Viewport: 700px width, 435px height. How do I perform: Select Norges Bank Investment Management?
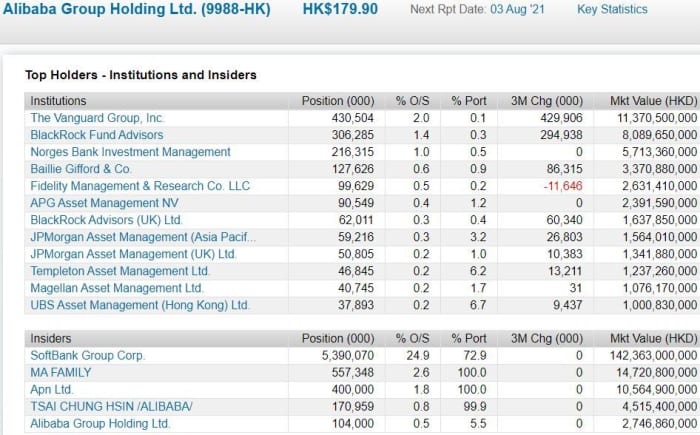(130, 152)
